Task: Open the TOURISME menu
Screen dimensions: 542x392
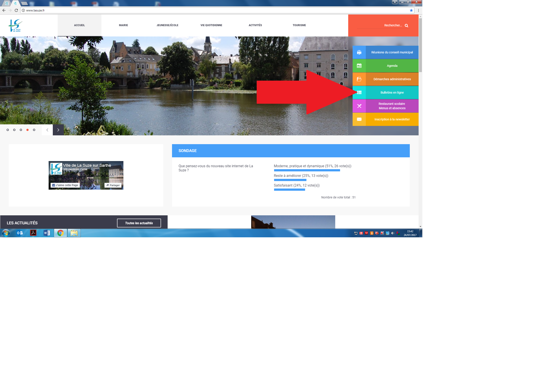Action: pyautogui.click(x=299, y=25)
